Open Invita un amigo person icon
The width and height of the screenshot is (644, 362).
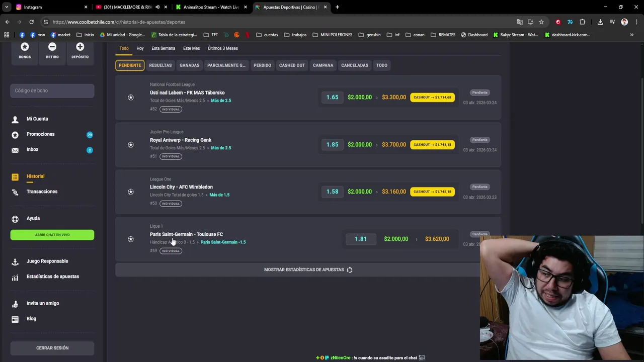[15, 304]
